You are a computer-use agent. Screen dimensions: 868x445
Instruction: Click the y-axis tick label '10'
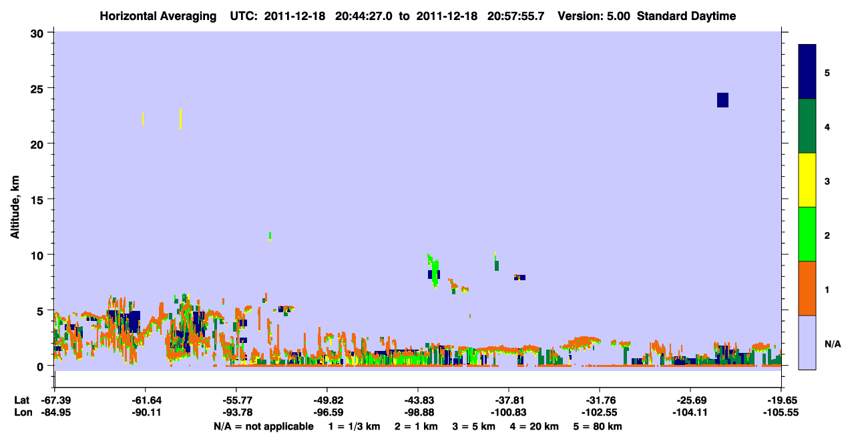point(37,255)
